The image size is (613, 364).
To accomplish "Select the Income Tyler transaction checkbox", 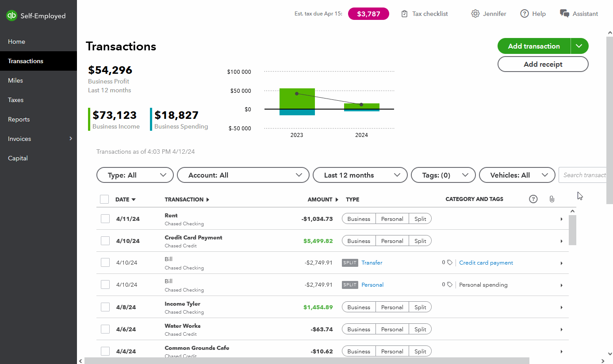I will 105,307.
